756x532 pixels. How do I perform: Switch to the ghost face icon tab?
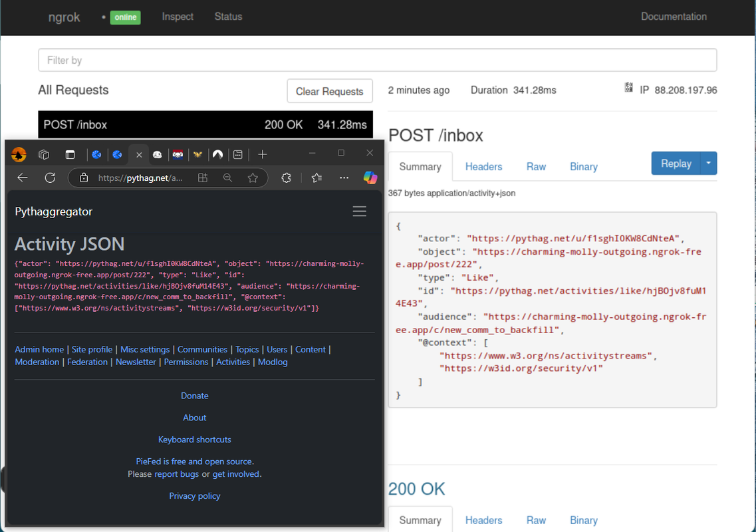tap(157, 154)
